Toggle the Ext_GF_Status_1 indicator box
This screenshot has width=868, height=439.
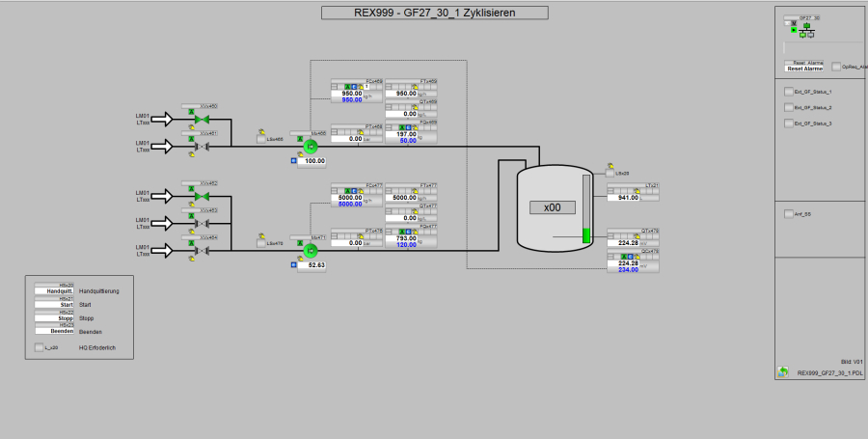coord(788,92)
